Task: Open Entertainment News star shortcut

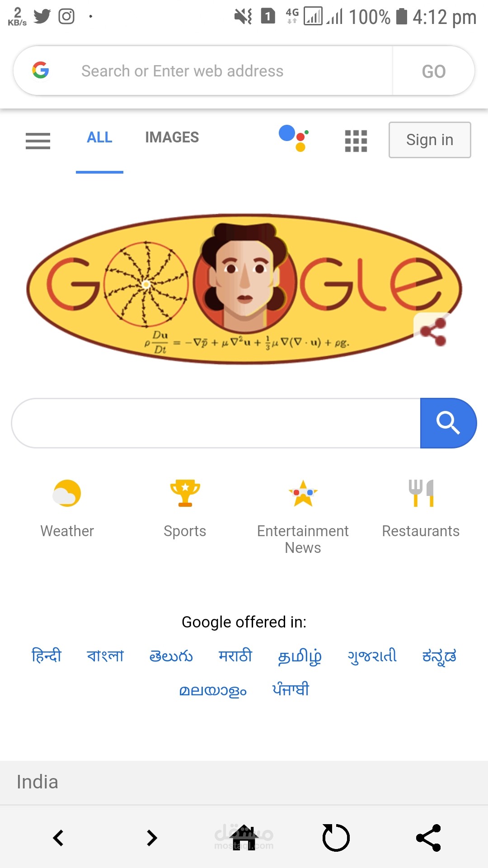Action: coord(303,493)
